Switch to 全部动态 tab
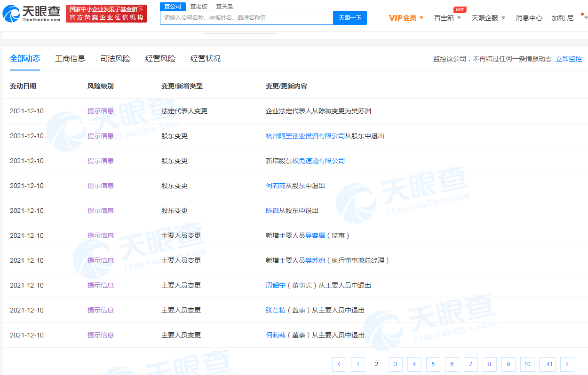Image resolution: width=588 pixels, height=375 pixels. pyautogui.click(x=25, y=58)
